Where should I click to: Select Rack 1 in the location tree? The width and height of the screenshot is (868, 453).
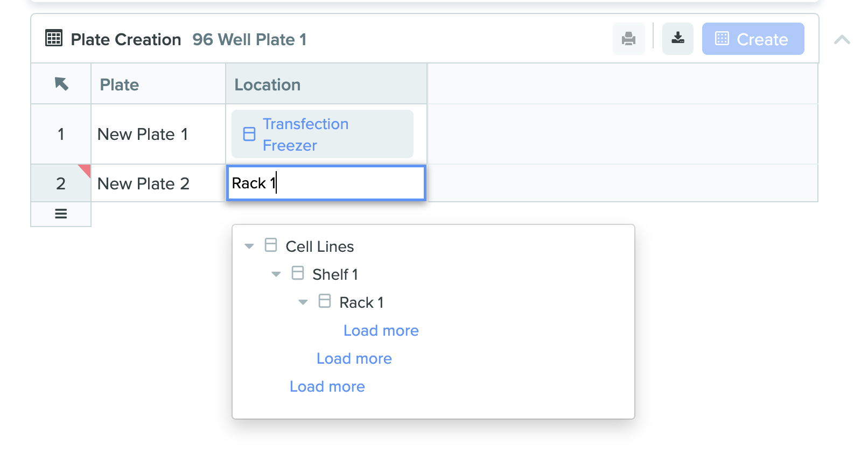pyautogui.click(x=361, y=302)
